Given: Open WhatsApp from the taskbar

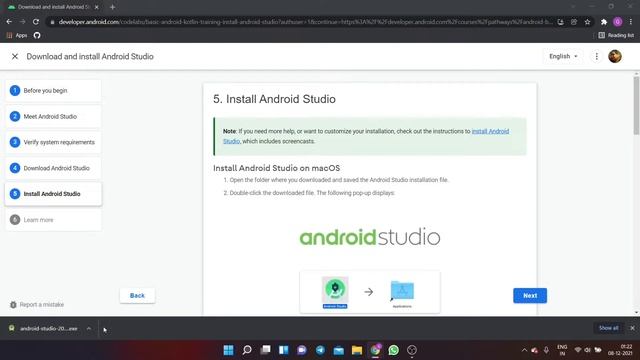Looking at the screenshot, I should point(394,350).
